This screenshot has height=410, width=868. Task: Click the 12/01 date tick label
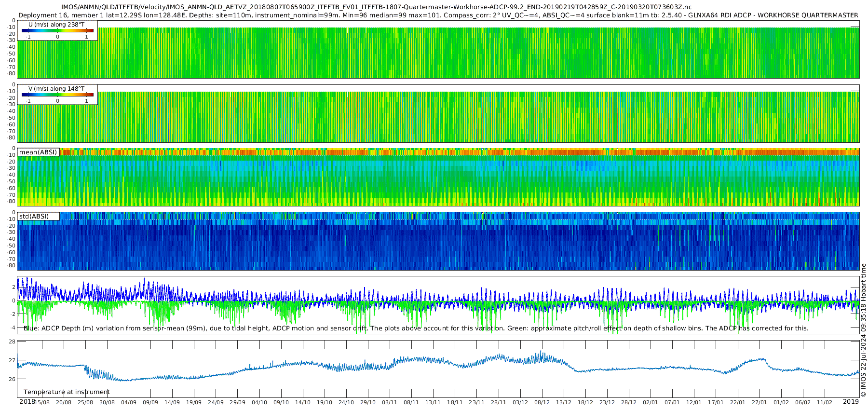(x=694, y=402)
